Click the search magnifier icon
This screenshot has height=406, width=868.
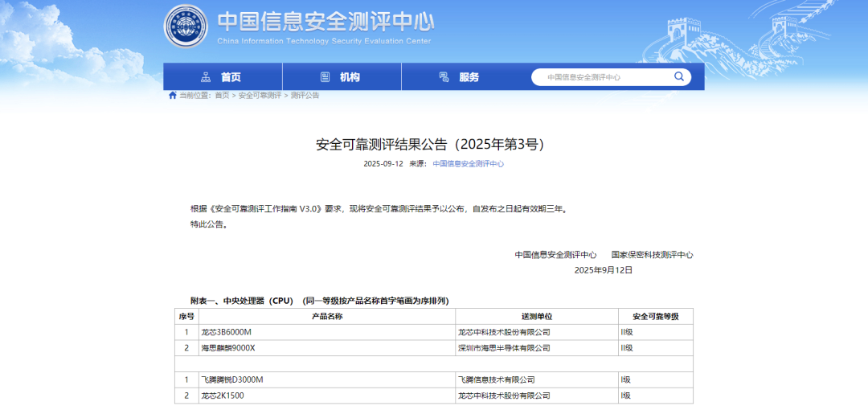tap(678, 77)
